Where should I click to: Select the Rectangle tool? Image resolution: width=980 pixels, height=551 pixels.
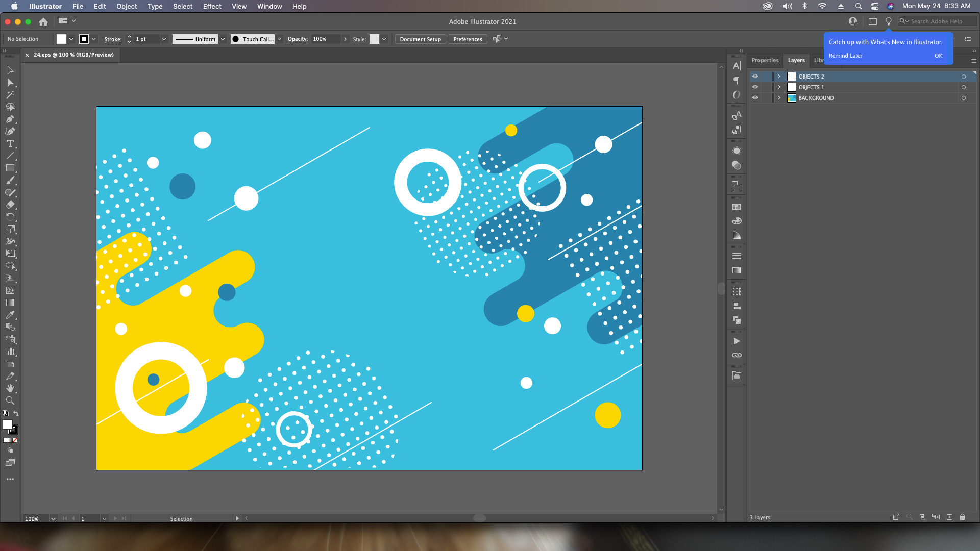(10, 168)
